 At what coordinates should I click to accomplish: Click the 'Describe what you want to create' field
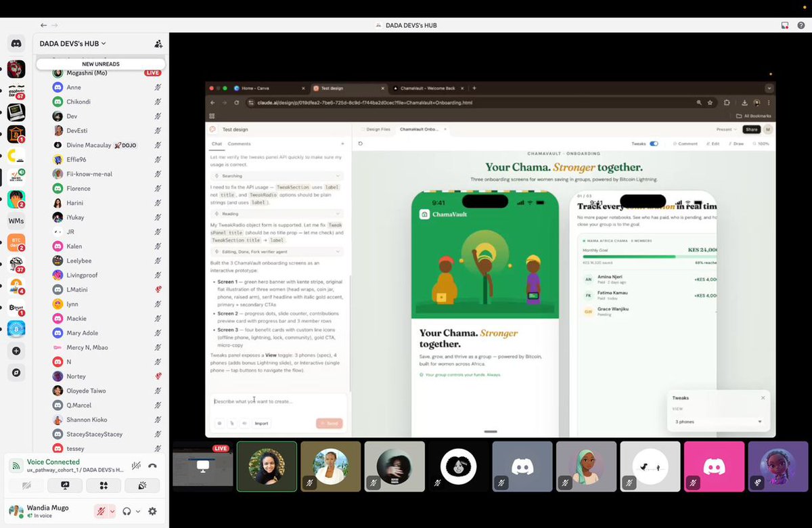279,401
